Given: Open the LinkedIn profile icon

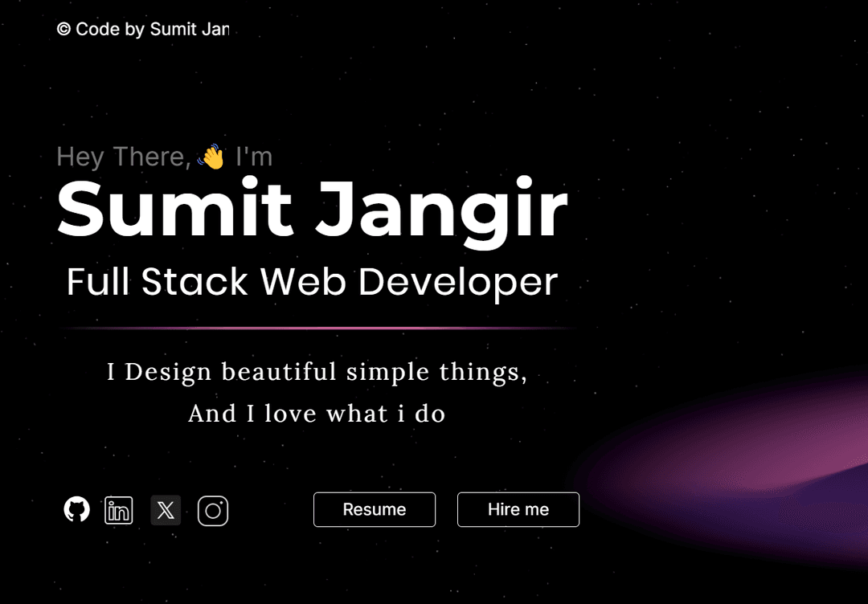Looking at the screenshot, I should coord(118,510).
